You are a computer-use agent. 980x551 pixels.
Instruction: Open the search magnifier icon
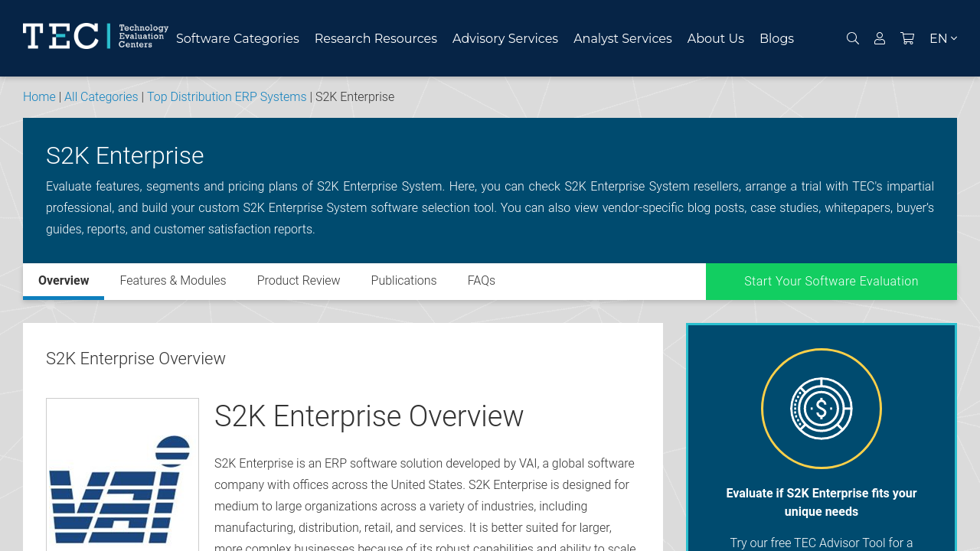coord(852,38)
